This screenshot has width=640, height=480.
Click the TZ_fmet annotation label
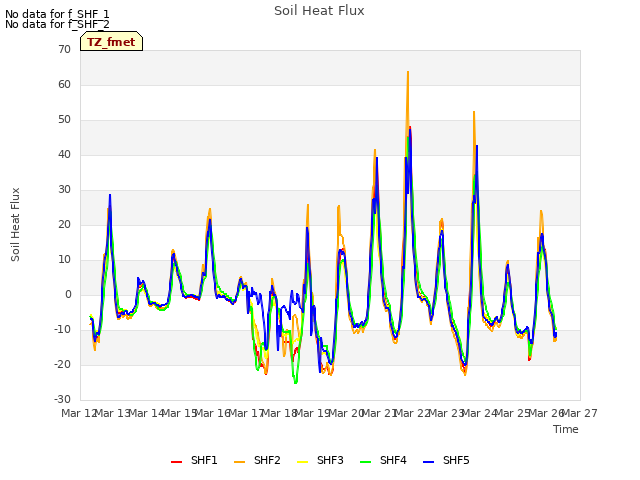coord(111,42)
